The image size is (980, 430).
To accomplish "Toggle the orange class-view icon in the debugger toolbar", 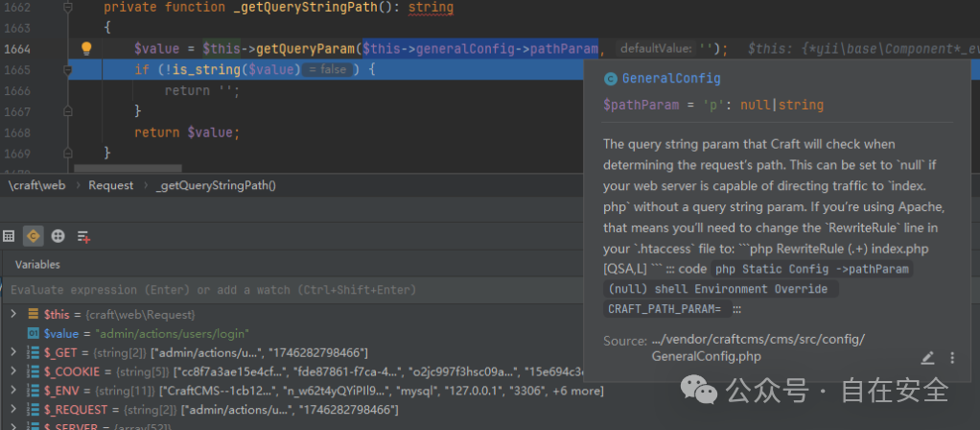I will tap(34, 236).
